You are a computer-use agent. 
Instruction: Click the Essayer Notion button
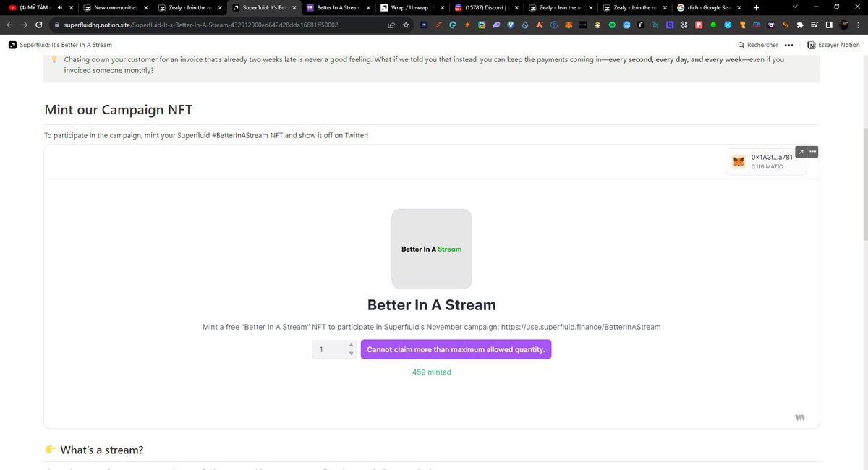click(x=833, y=45)
